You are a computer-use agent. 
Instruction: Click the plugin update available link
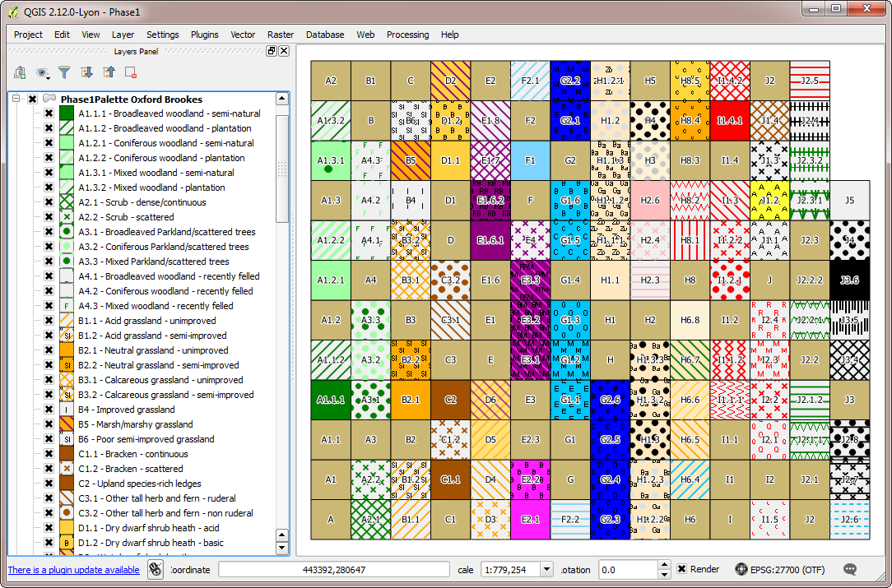tap(72, 569)
